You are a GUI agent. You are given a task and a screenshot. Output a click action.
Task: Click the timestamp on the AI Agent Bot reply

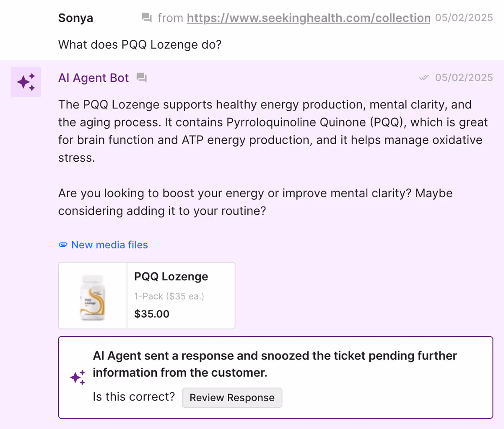(x=464, y=77)
